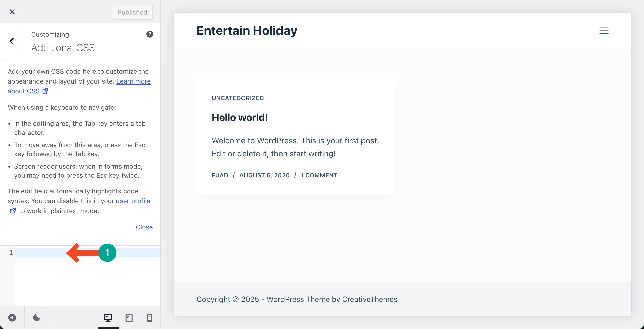Switch to mobile preview mode
The width and height of the screenshot is (644, 329).
[150, 318]
